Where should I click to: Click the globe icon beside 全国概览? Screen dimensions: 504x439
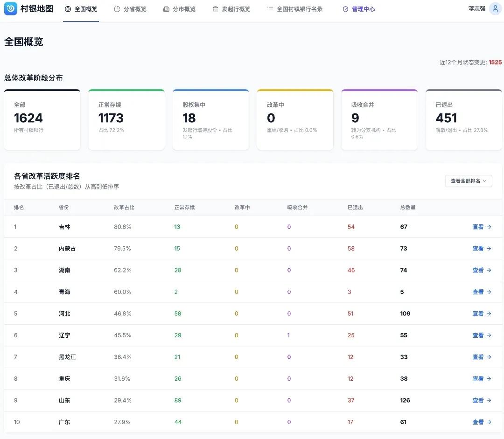68,9
